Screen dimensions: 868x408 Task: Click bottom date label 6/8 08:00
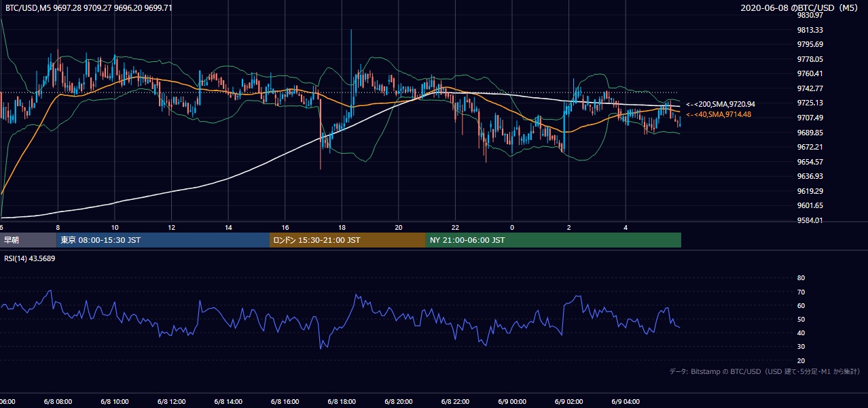tap(56, 402)
